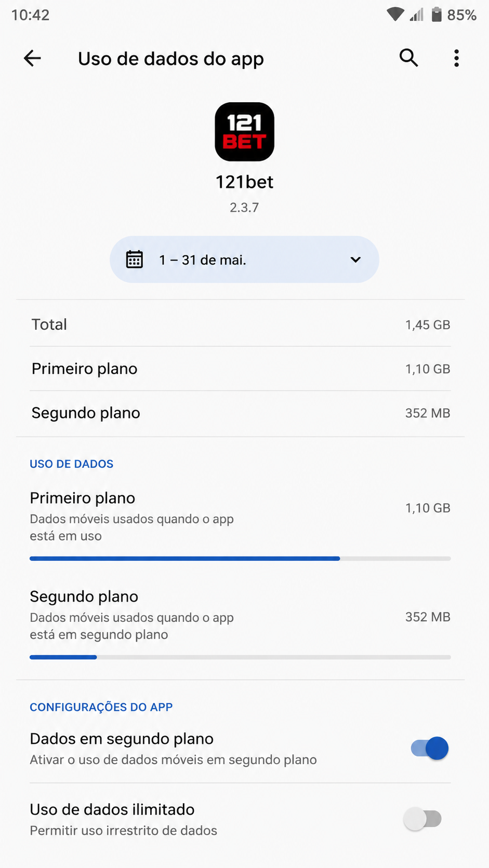Viewport: 489px width, 868px height.
Task: Click the chevron arrow in date selector
Action: click(355, 260)
